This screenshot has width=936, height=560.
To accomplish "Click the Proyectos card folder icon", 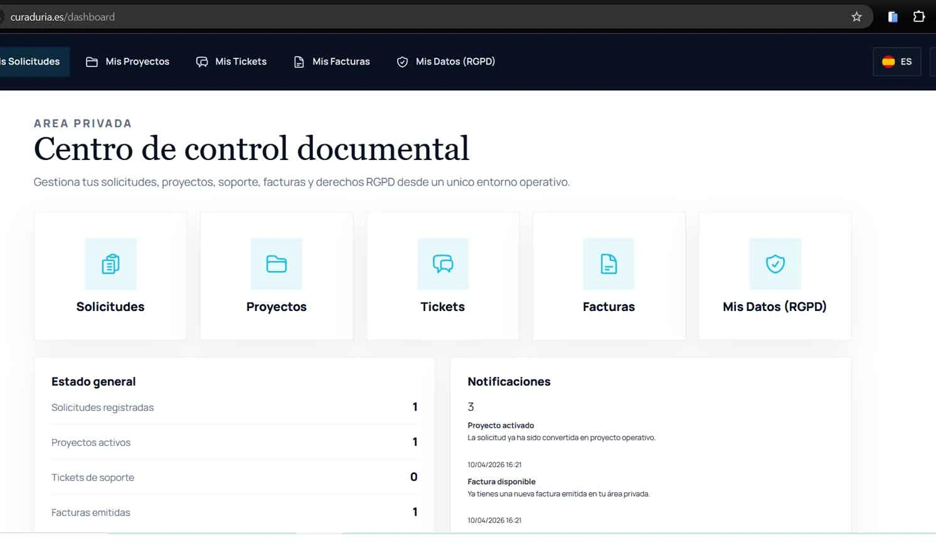I will pyautogui.click(x=277, y=264).
